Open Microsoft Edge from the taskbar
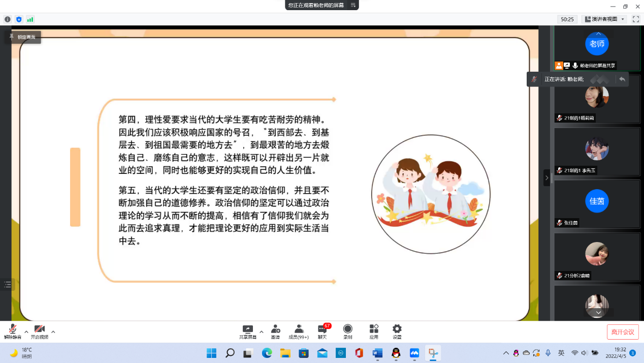Viewport: 644px width, 363px height. pos(266,353)
